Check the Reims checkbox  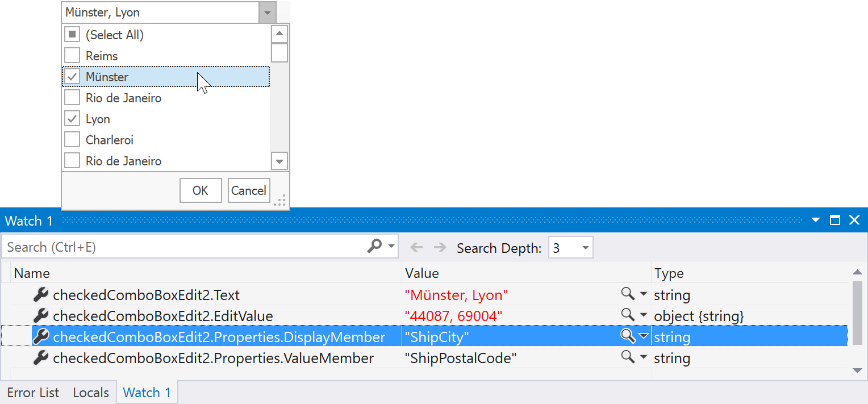[72, 56]
